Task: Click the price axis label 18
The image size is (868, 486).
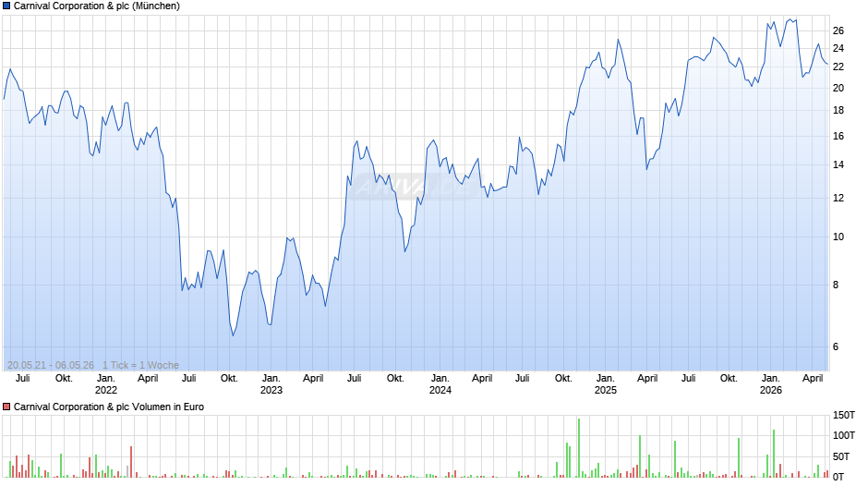Action: [x=838, y=110]
